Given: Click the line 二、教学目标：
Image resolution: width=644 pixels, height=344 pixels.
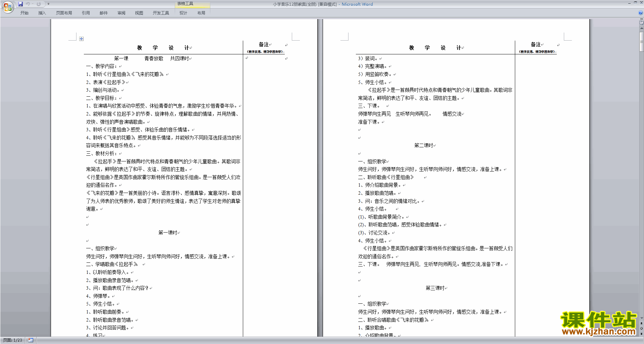Looking at the screenshot, I should (102, 98).
